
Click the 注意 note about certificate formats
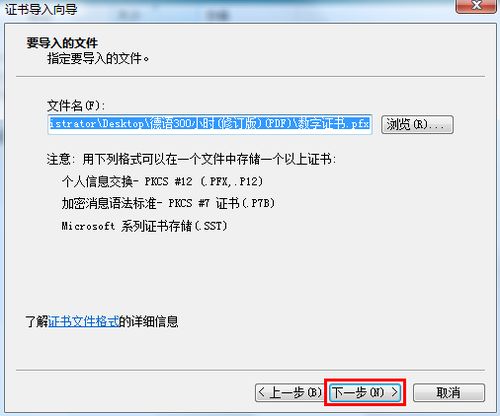point(192,159)
